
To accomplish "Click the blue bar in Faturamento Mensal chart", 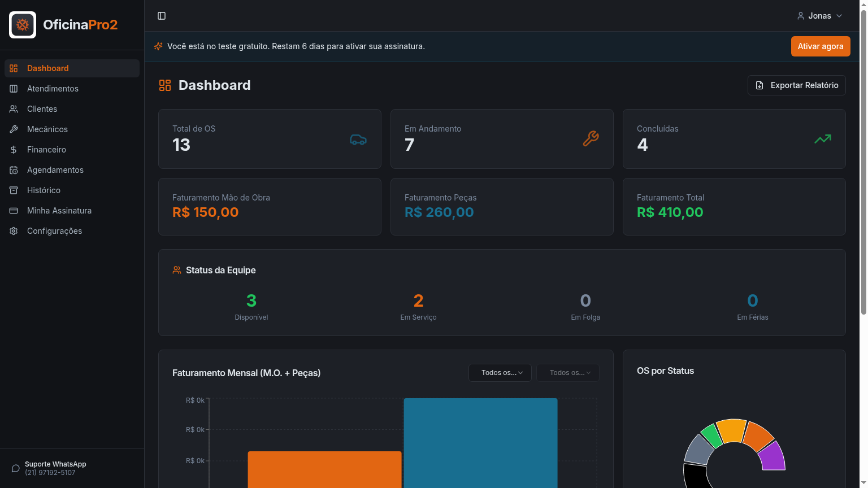I will point(481,443).
